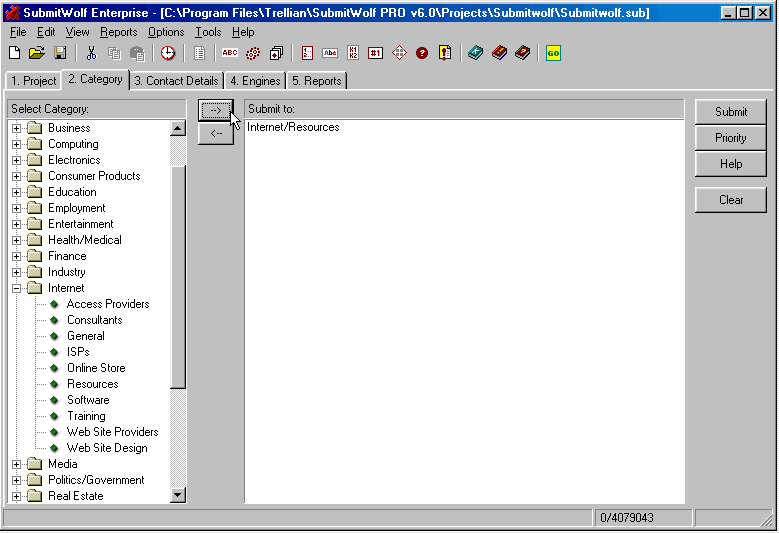779x533 pixels.
Task: Expand the Consumer Products category
Action: 16,176
